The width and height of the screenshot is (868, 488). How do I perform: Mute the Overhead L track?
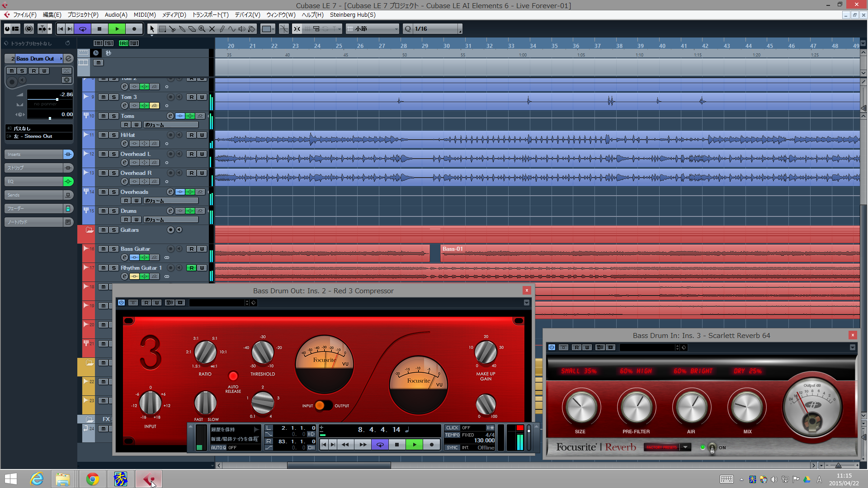click(x=104, y=154)
